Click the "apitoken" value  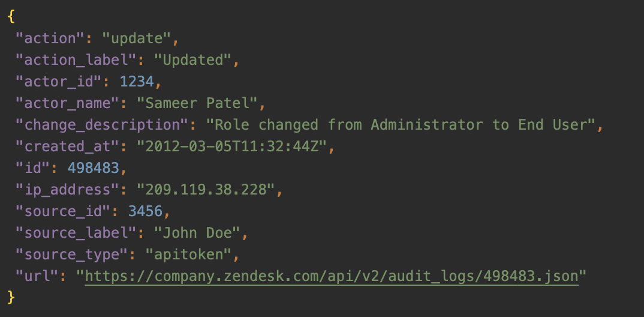pyautogui.click(x=188, y=255)
